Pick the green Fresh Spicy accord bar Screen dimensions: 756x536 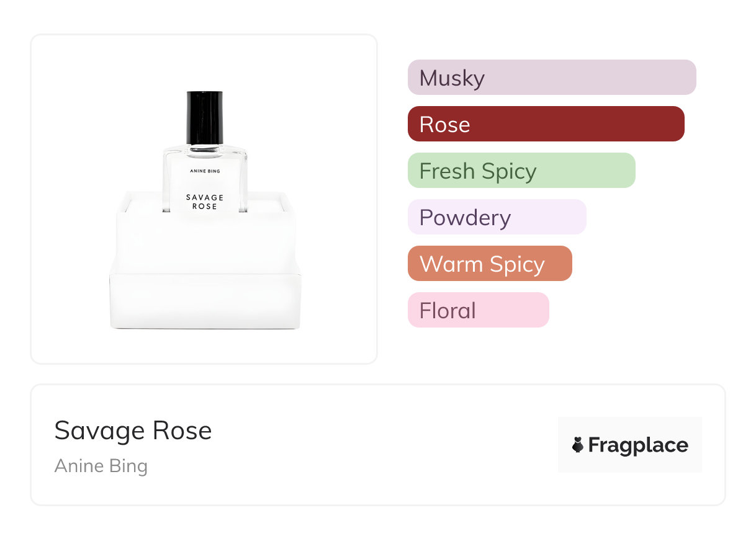point(521,171)
